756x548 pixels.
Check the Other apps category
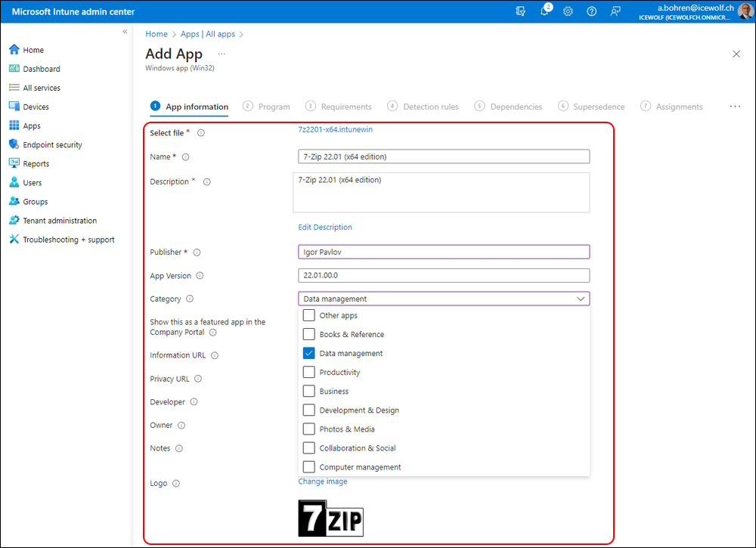pos(309,315)
